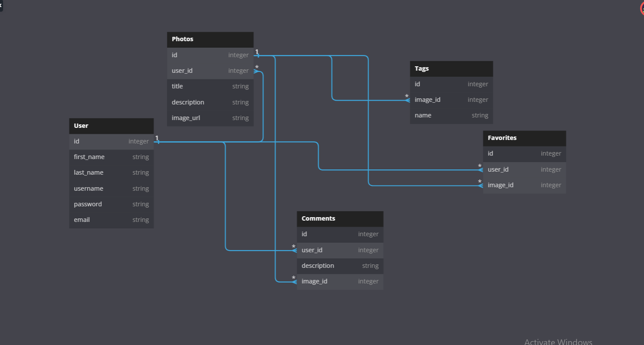Click the description field in Photos table
Viewport: 644px width, 345px height.
(210, 102)
